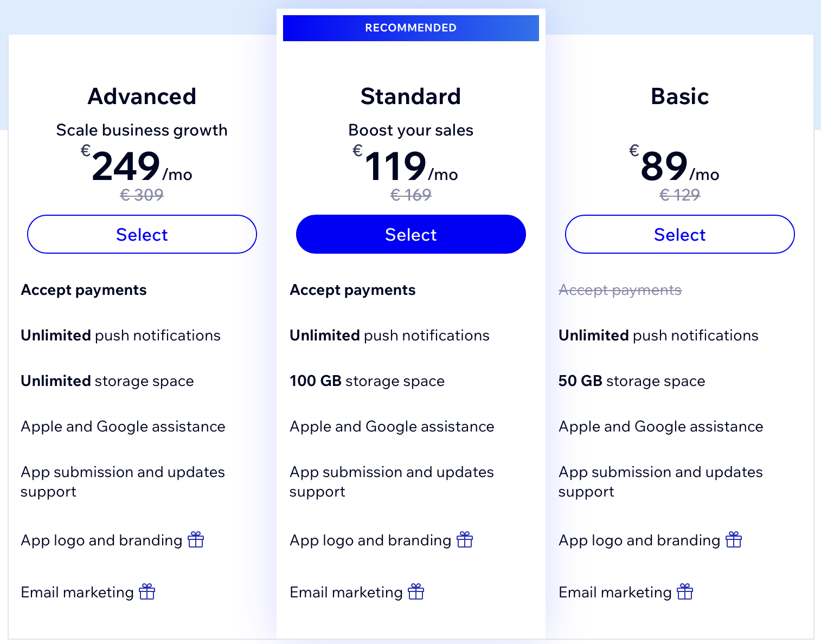Click Apple and Google assistance under Standard

pyautogui.click(x=392, y=427)
